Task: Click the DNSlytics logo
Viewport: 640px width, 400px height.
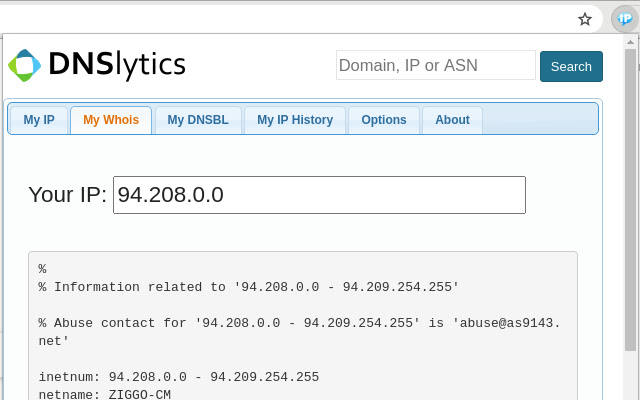Action: click(97, 65)
